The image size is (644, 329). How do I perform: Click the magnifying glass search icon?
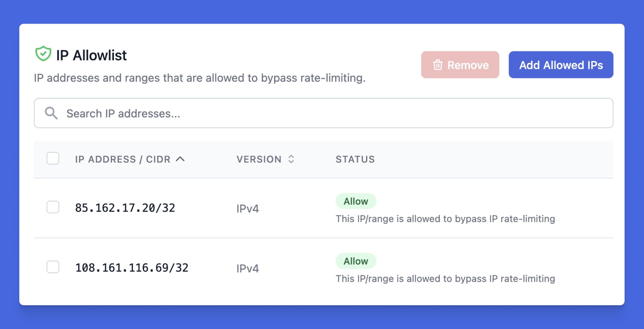(51, 113)
